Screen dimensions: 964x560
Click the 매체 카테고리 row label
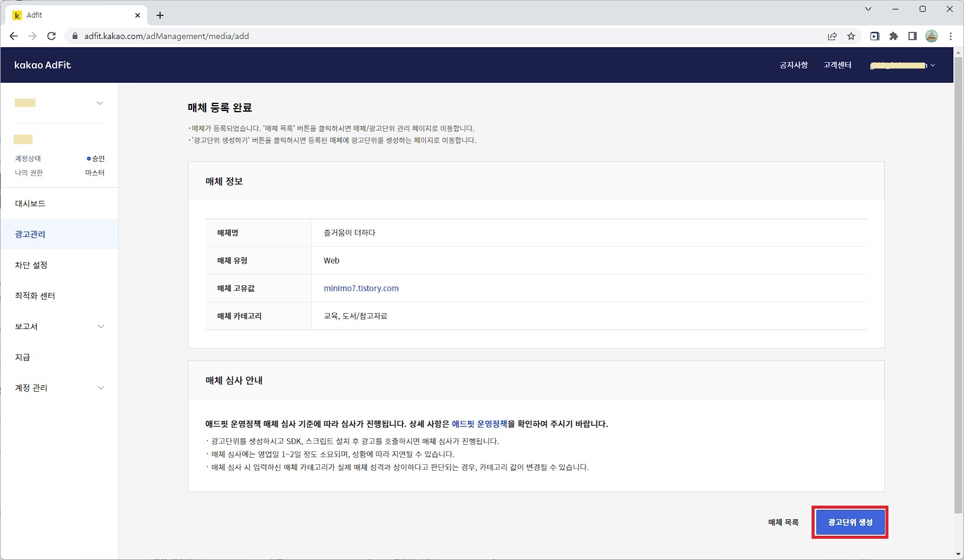(239, 316)
